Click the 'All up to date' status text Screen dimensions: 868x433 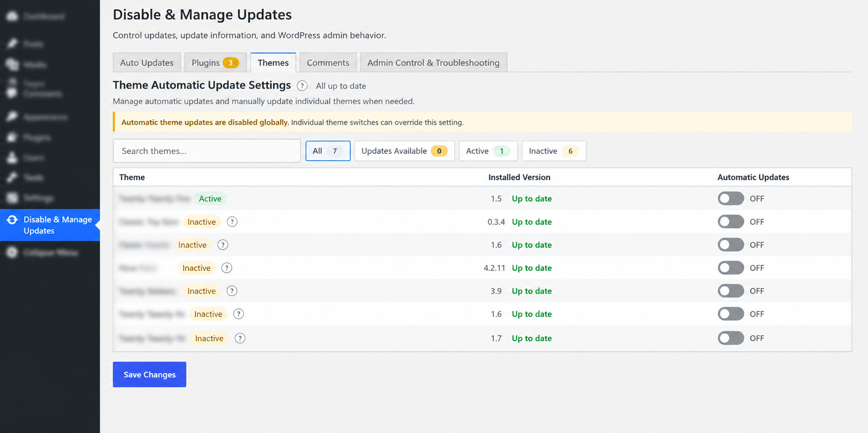(x=341, y=86)
